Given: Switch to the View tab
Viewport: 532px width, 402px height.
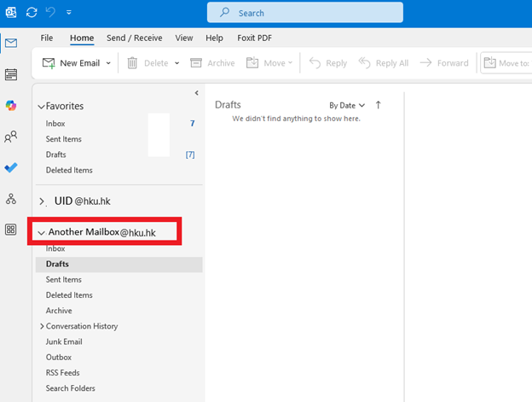Looking at the screenshot, I should (184, 38).
